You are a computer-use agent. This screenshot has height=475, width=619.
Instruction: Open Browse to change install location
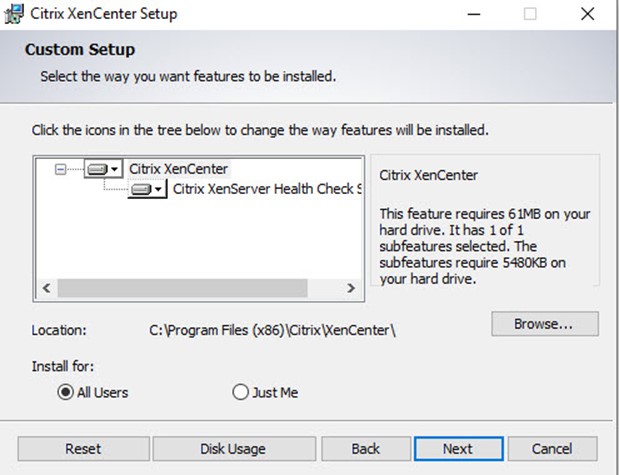click(x=545, y=324)
